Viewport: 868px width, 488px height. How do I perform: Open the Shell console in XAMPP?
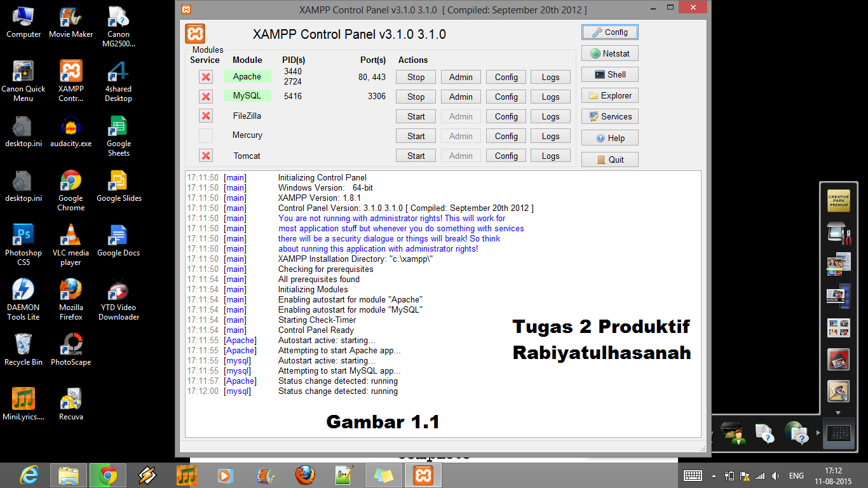pos(608,74)
